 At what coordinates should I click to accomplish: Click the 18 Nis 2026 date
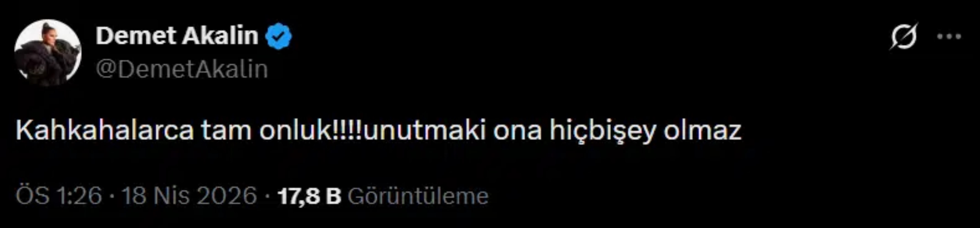tap(189, 196)
